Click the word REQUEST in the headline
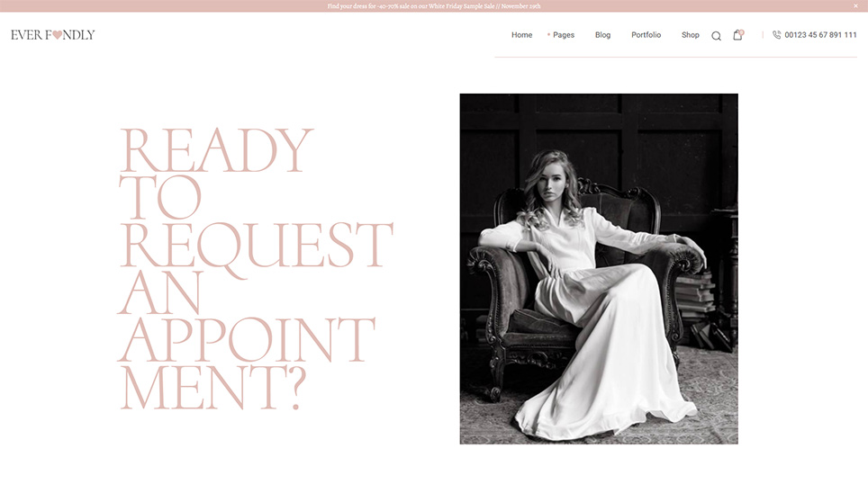The image size is (868, 484). (x=256, y=246)
